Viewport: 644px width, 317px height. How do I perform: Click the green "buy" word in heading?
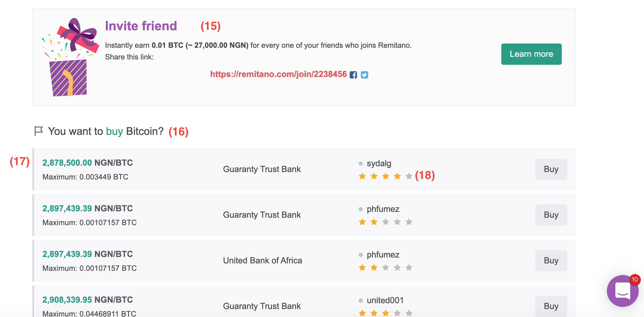click(115, 131)
